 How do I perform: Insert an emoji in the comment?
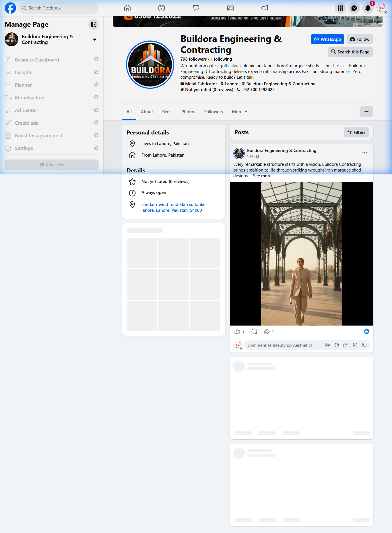tap(337, 345)
